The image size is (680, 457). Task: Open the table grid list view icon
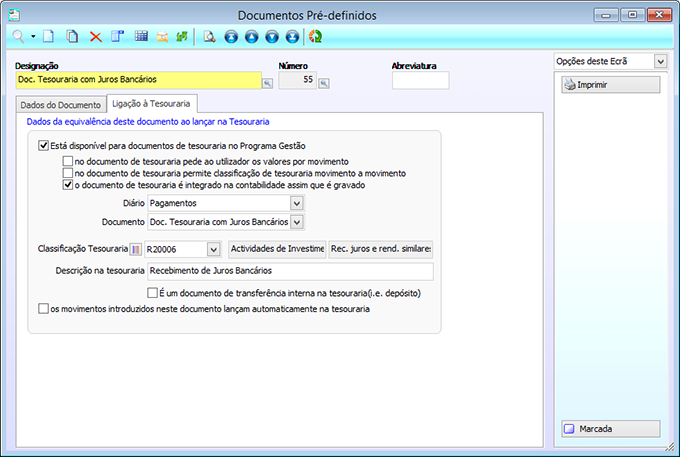[141, 36]
